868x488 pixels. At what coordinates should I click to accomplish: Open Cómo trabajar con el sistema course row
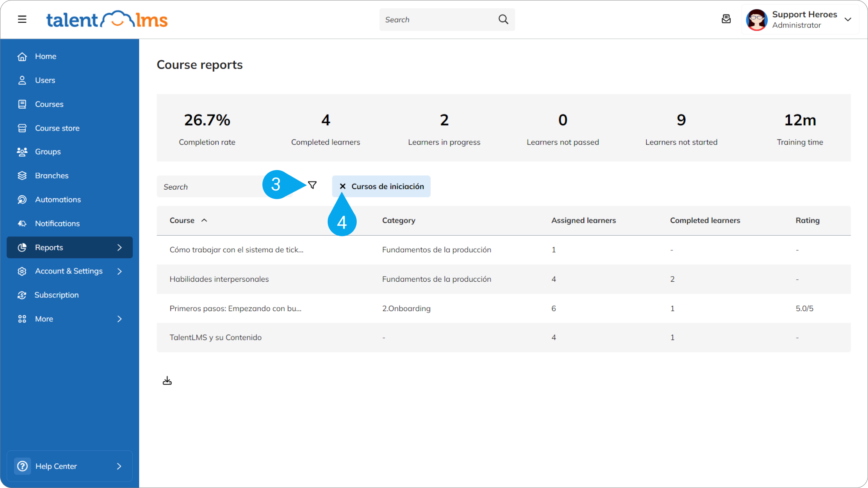pyautogui.click(x=504, y=250)
